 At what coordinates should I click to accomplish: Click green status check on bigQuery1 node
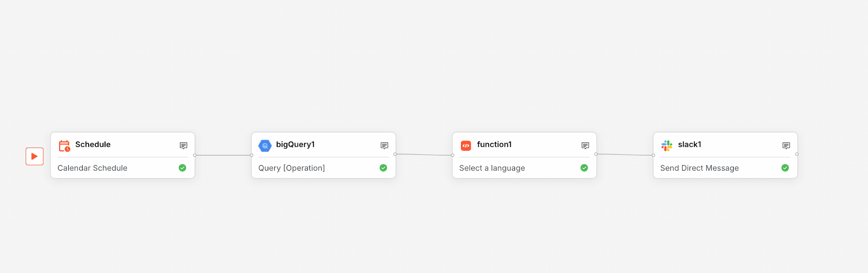(x=383, y=168)
